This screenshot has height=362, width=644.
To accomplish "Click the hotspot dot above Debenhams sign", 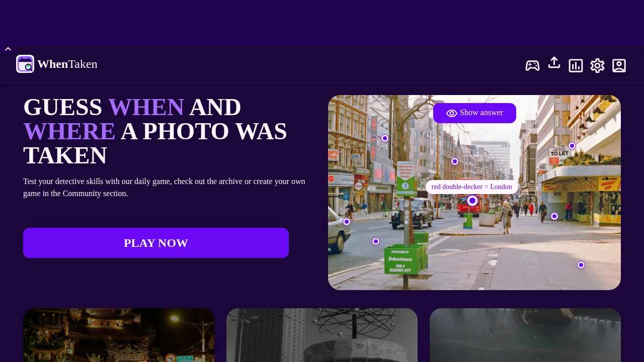I will [x=376, y=241].
